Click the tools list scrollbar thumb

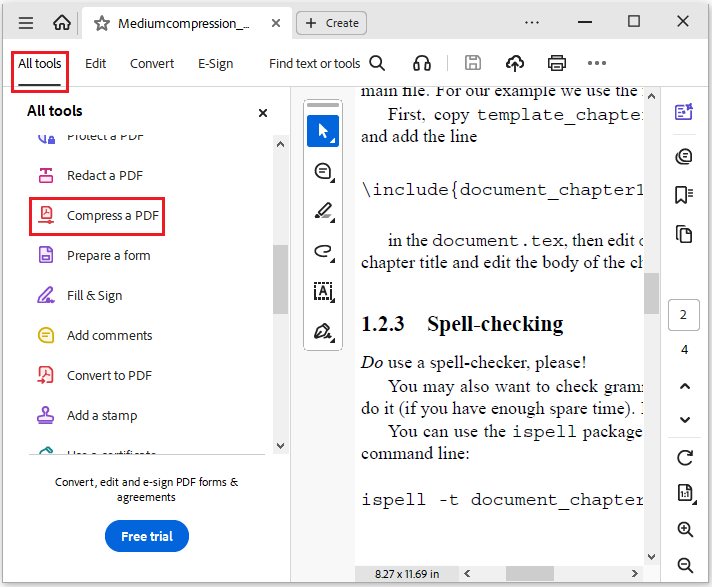280,279
